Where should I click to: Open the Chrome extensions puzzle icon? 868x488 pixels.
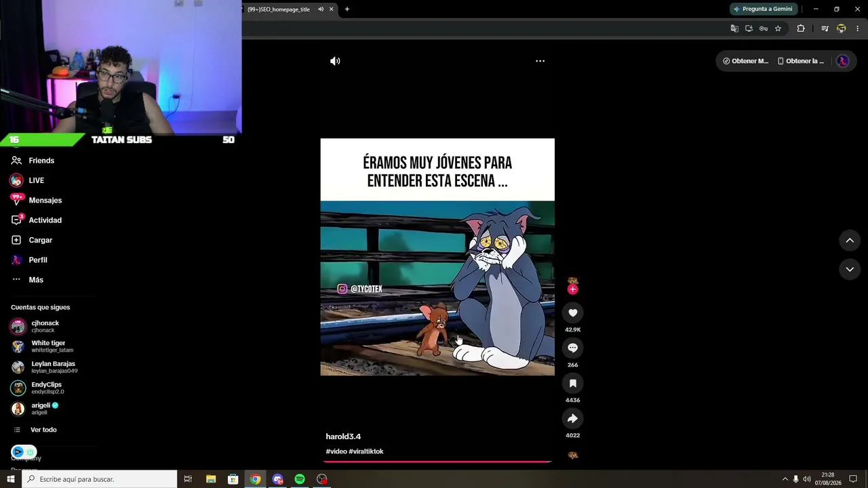(x=801, y=28)
